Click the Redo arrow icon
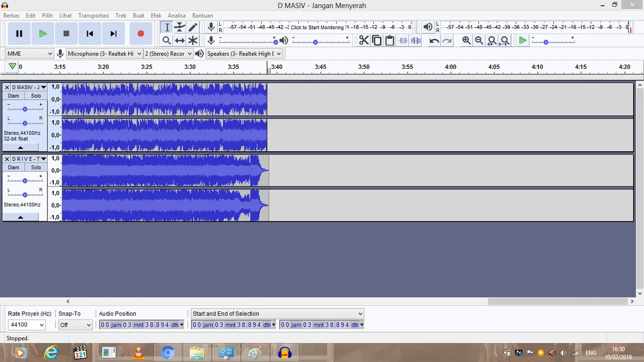 (447, 41)
